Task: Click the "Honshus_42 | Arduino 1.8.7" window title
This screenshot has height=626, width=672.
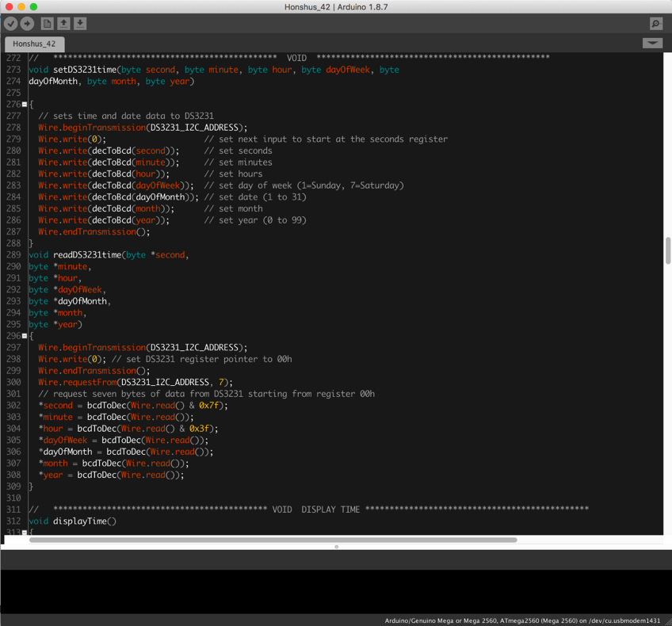Action: pos(336,7)
